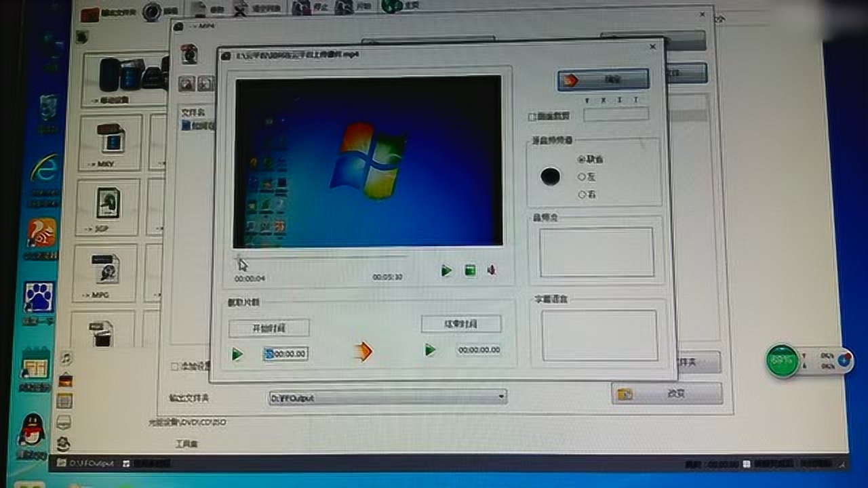Click the 3GP conversion icon in Format Factory
Viewport: 868px width, 488px height.
pos(108,207)
